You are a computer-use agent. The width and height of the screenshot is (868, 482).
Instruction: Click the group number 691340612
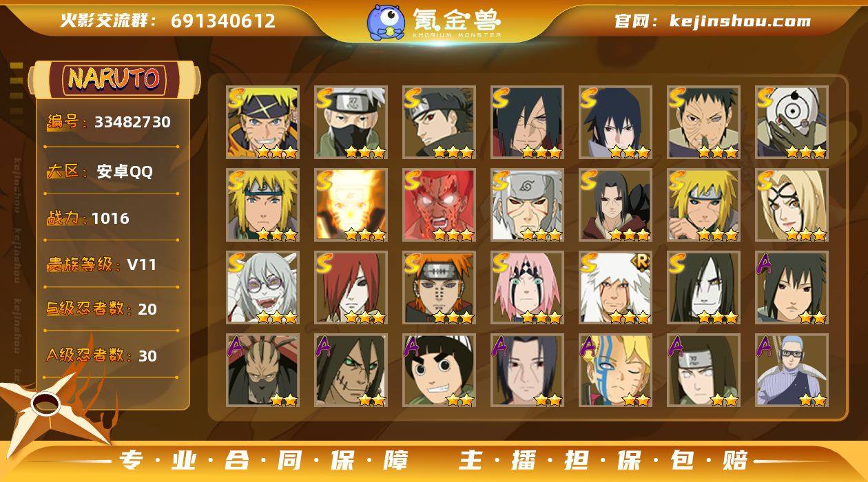[223, 21]
